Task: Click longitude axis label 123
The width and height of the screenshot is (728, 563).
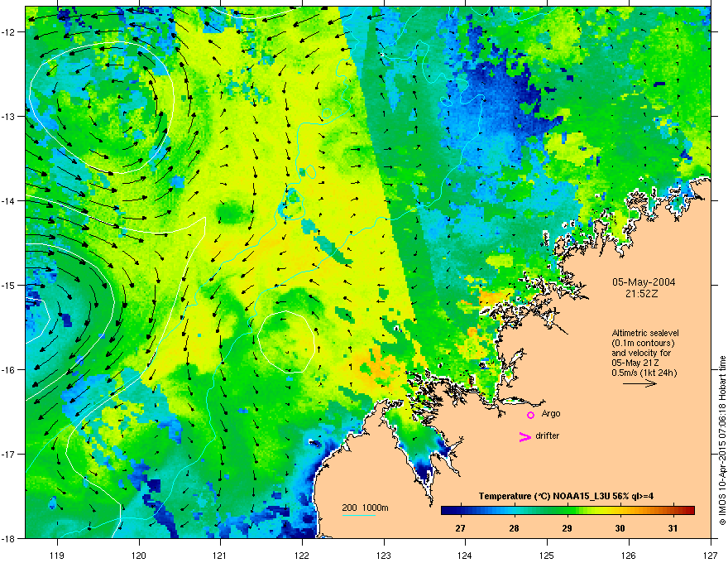Action: [x=384, y=555]
